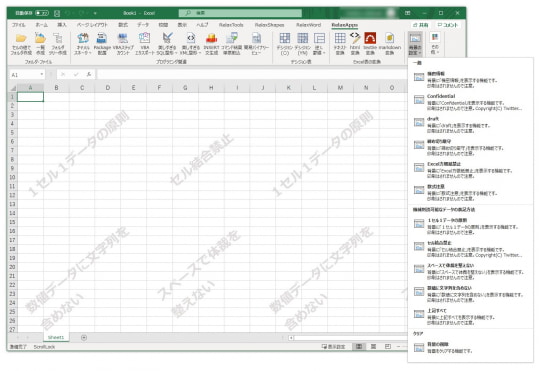
Task: Open the データ (Data) tab
Action: 143,25
